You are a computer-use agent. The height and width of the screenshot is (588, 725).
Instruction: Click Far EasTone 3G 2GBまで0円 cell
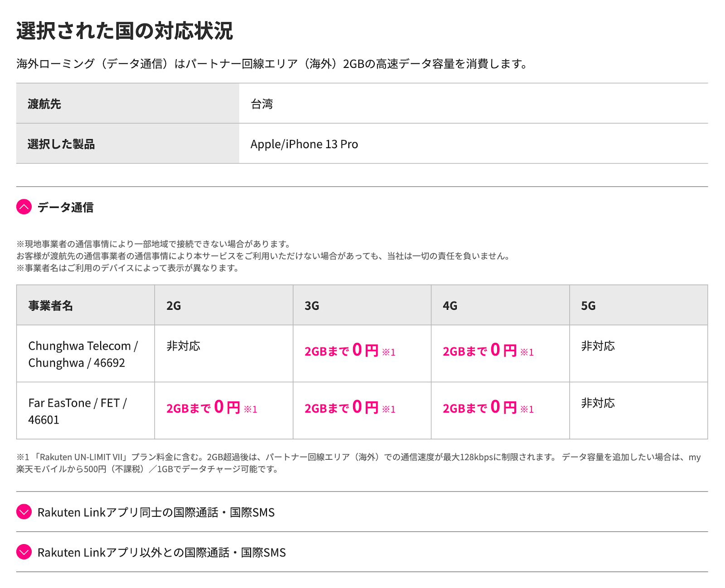pos(362,411)
